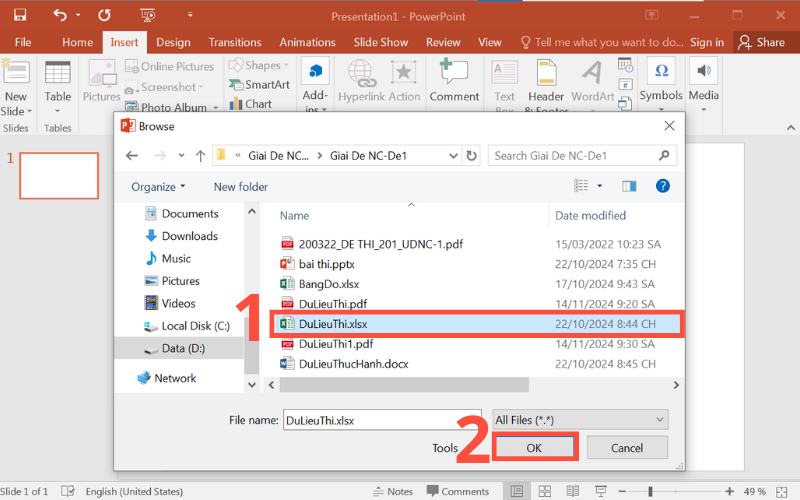Image resolution: width=800 pixels, height=500 pixels.
Task: Open the Transitions ribbon tab
Action: click(x=234, y=42)
